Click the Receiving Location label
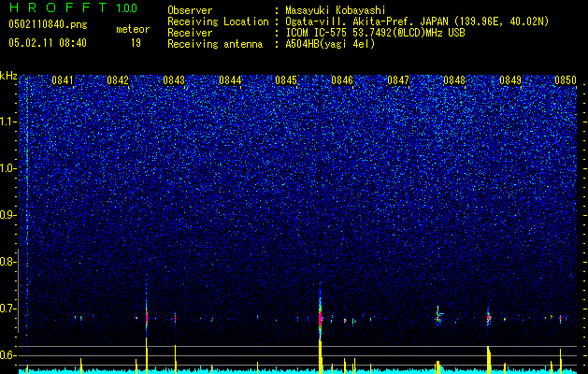The width and height of the screenshot is (588, 374). coord(218,22)
